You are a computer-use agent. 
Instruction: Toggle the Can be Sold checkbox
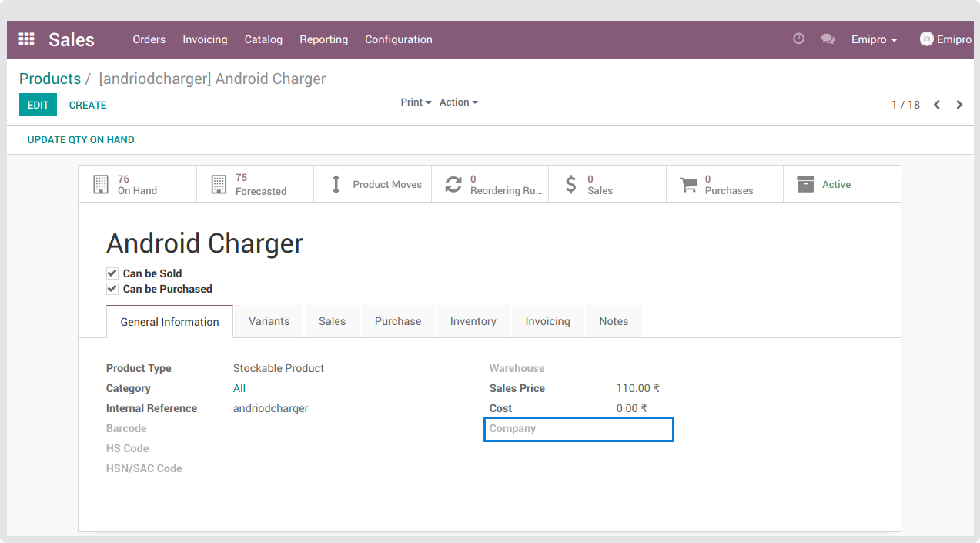coord(112,273)
